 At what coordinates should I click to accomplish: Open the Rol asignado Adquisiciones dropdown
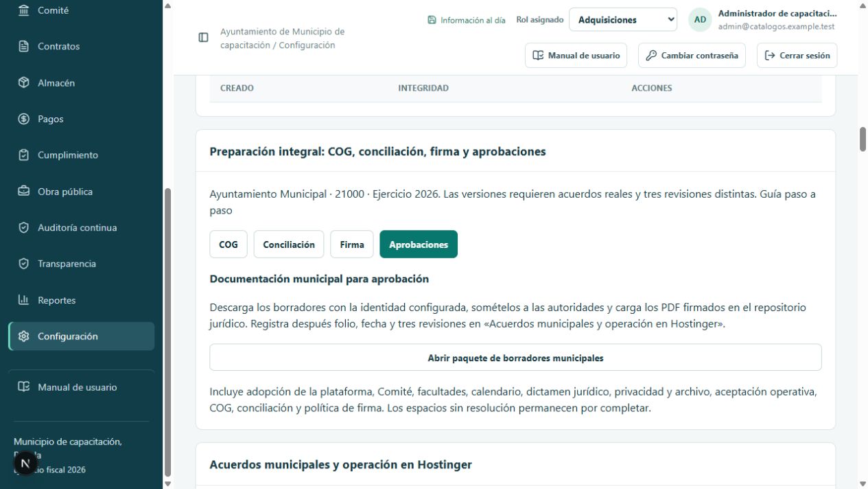(623, 20)
